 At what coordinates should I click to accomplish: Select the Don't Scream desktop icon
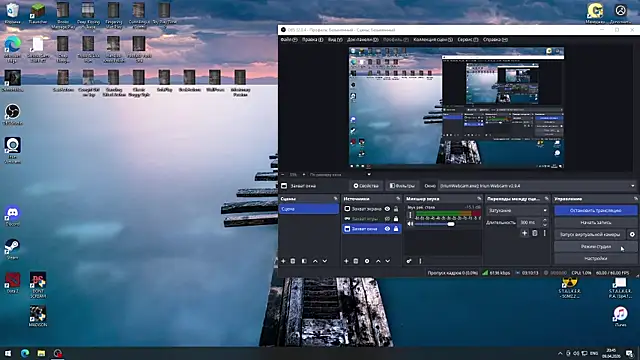click(38, 284)
